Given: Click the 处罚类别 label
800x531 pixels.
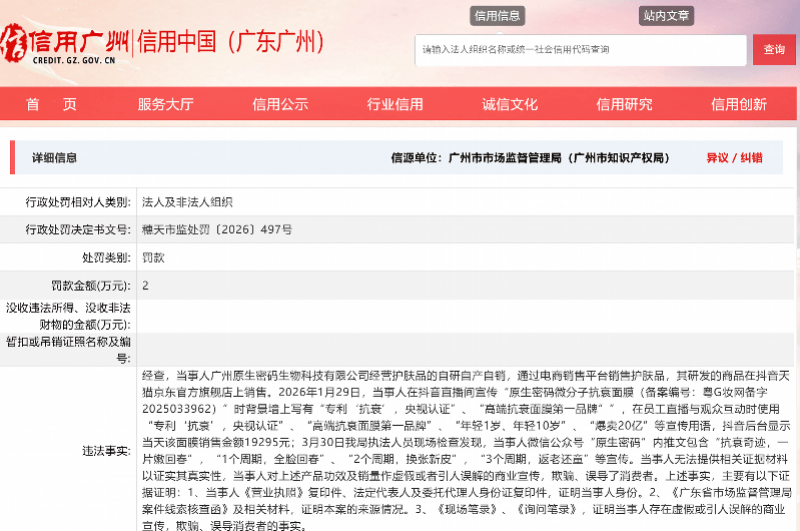Looking at the screenshot, I should point(106,258).
